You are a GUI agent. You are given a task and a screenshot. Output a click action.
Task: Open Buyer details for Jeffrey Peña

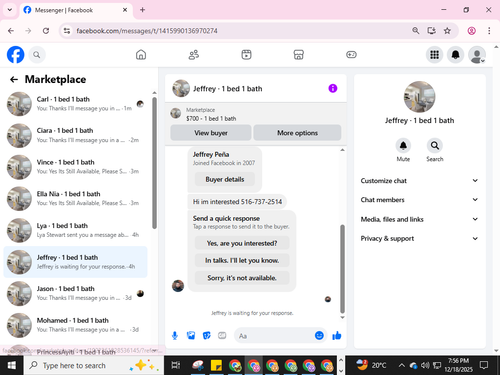tap(225, 179)
